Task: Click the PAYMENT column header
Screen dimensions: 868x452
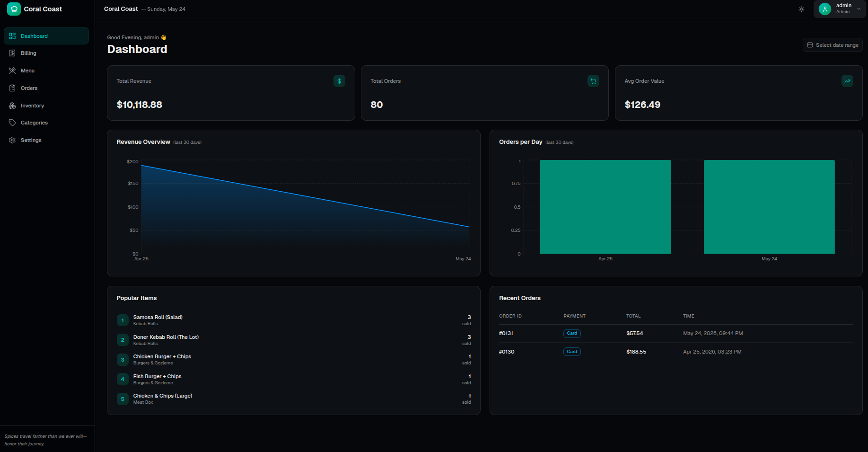Action: [x=574, y=316]
